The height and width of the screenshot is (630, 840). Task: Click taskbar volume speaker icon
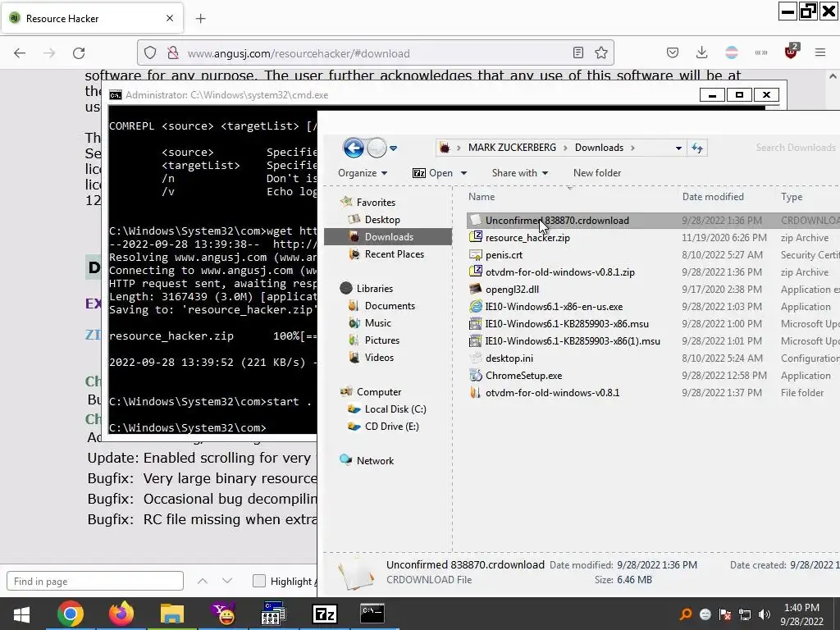[x=765, y=614]
